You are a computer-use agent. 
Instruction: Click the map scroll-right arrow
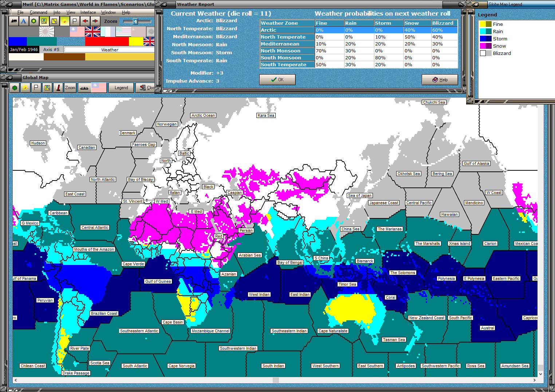[534, 380]
